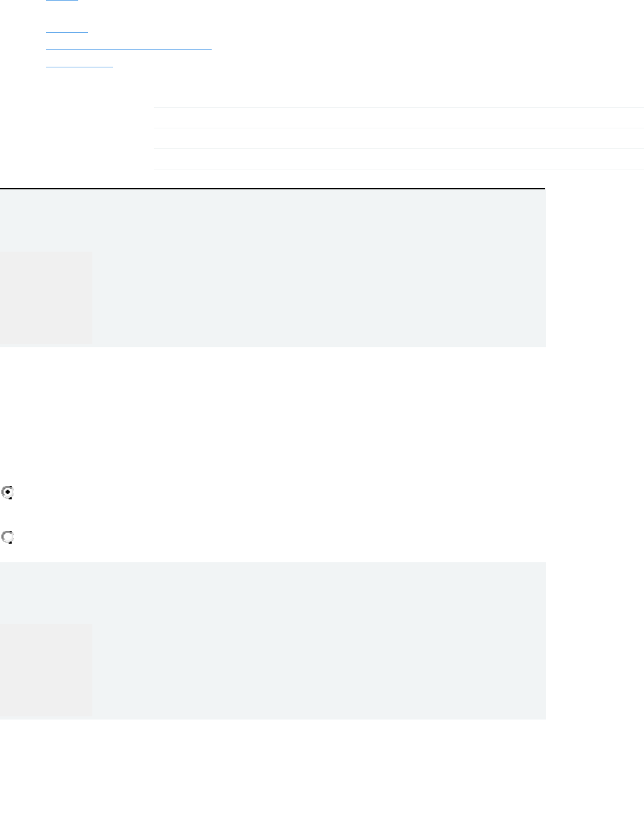Open the longest blue underlined link
644x828 pixels.
(129, 49)
